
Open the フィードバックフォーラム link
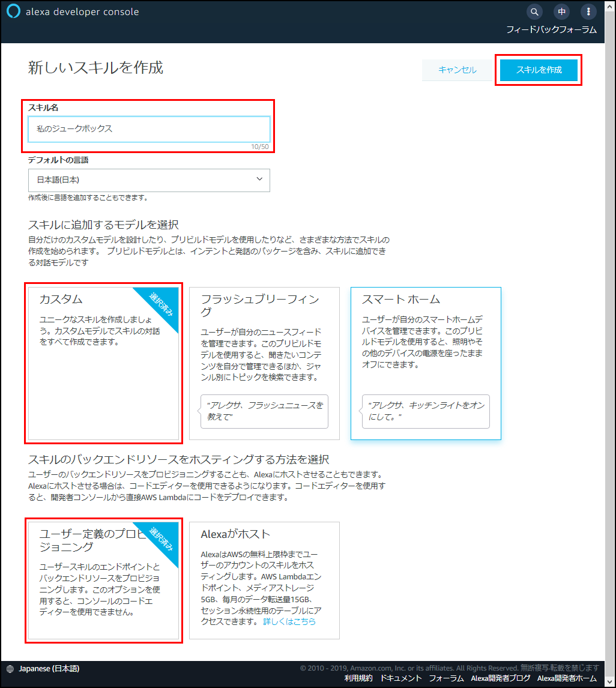click(x=551, y=29)
